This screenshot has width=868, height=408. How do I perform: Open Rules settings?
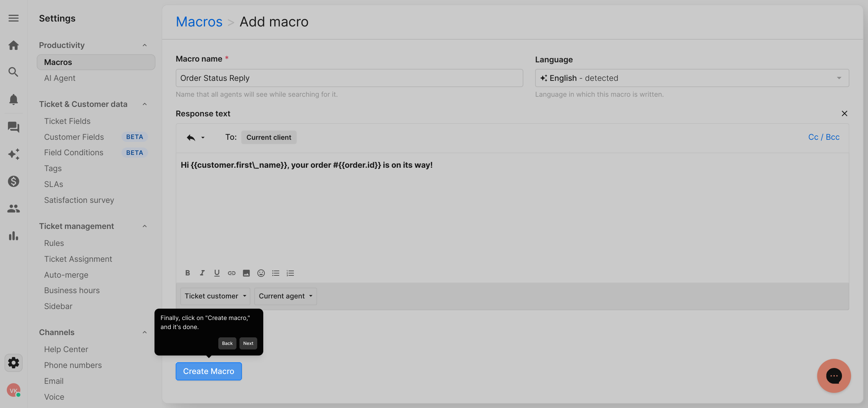(54, 243)
